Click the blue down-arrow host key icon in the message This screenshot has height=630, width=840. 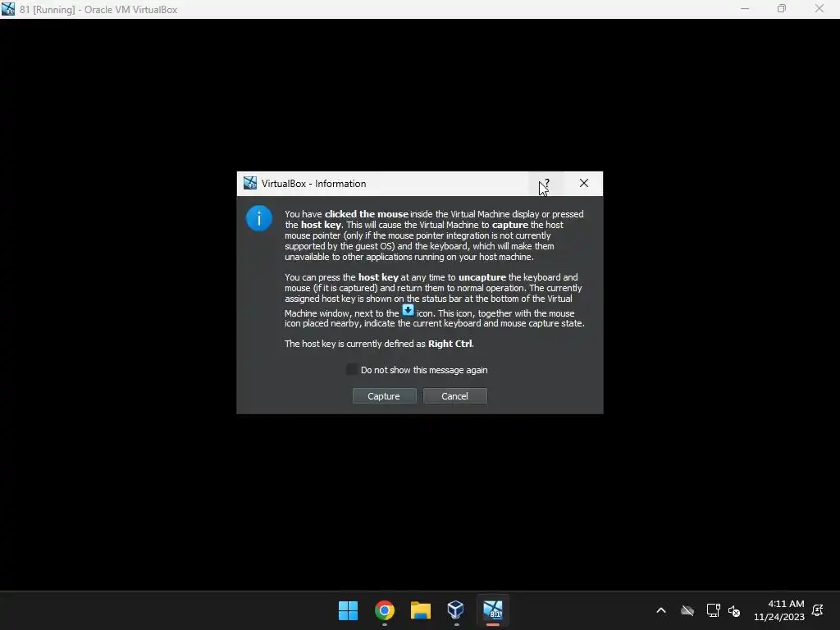409,310
